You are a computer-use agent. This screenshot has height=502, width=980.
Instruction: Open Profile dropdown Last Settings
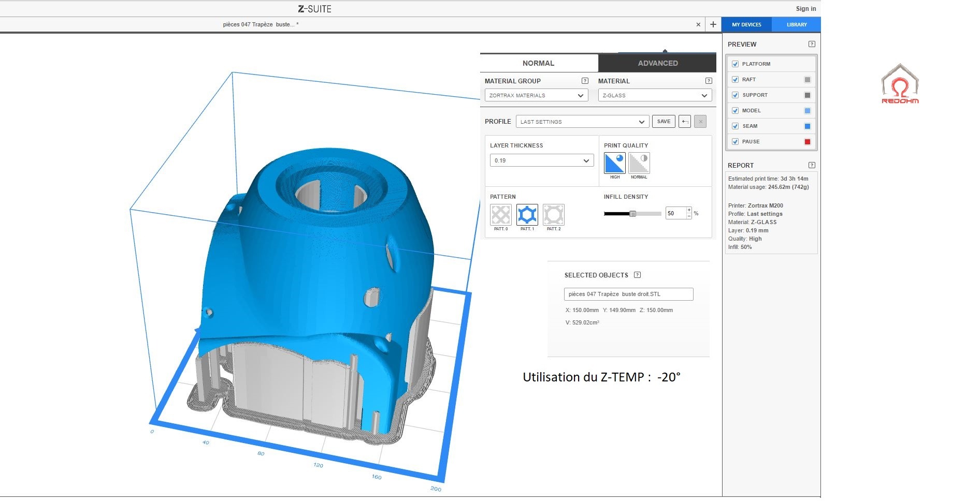coord(582,122)
